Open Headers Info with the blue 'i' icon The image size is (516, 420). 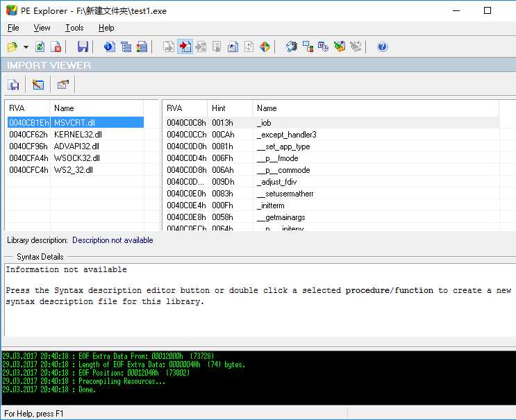click(x=110, y=47)
